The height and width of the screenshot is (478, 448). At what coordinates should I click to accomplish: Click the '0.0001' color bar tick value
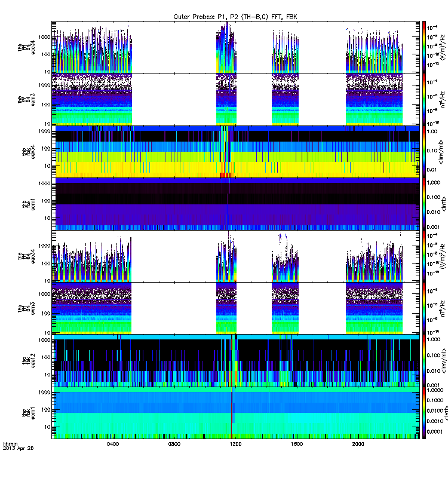(x=435, y=431)
